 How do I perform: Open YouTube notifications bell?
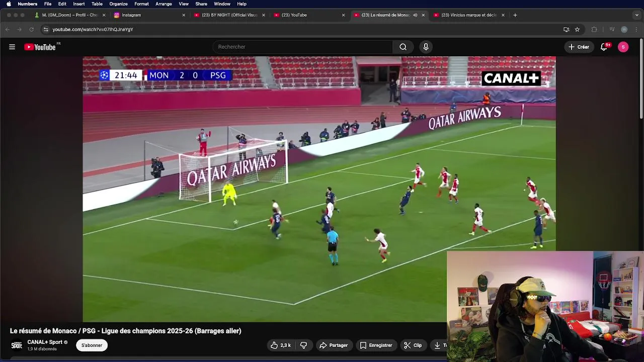coord(604,47)
